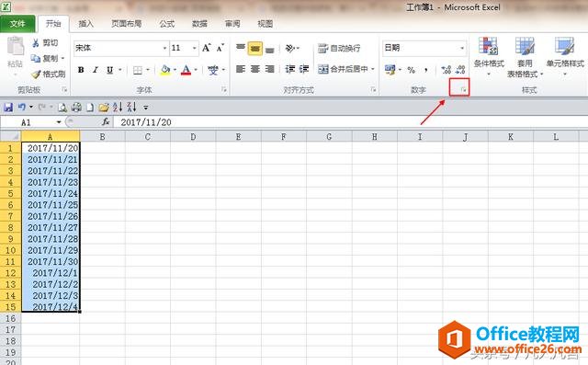Click the increase decimal icon
Image resolution: width=588 pixels, height=365 pixels.
point(447,70)
